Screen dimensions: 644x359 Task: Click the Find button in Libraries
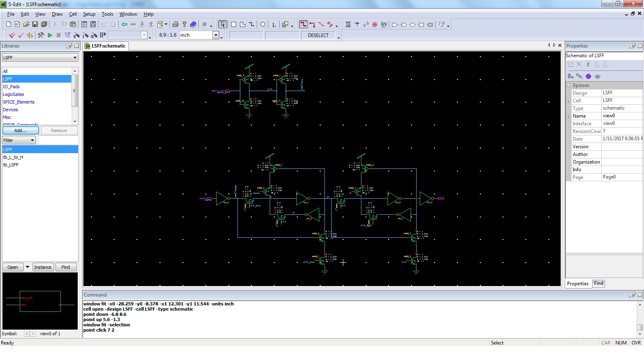coord(66,267)
